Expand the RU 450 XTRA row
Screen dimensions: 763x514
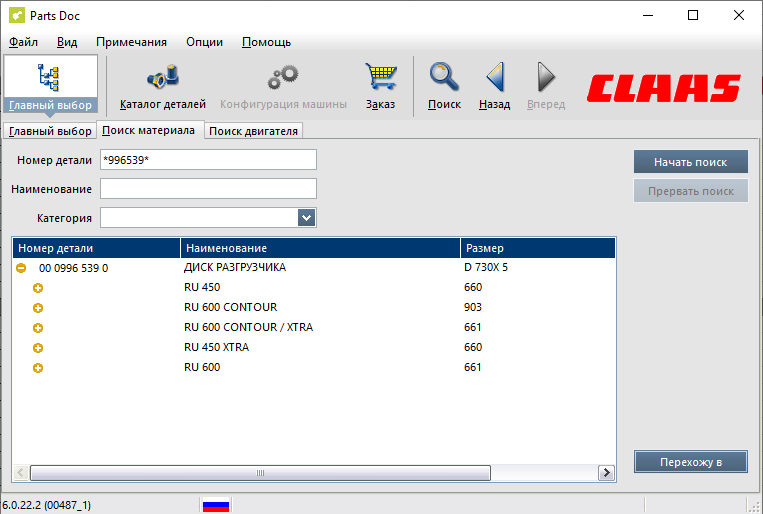click(x=38, y=348)
